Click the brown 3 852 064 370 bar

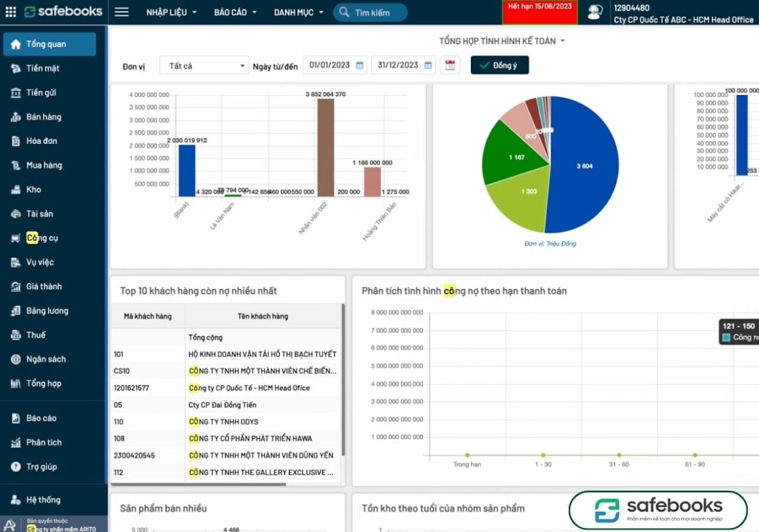click(x=326, y=148)
